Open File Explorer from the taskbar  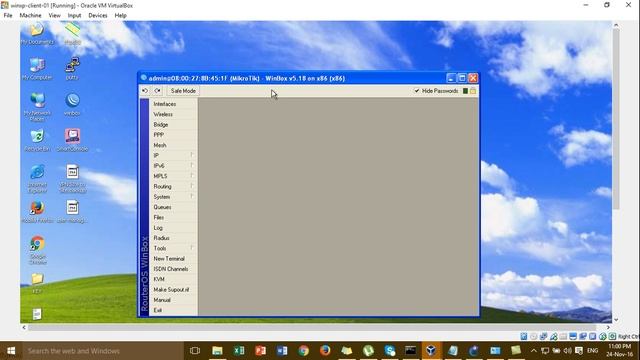click(217, 351)
